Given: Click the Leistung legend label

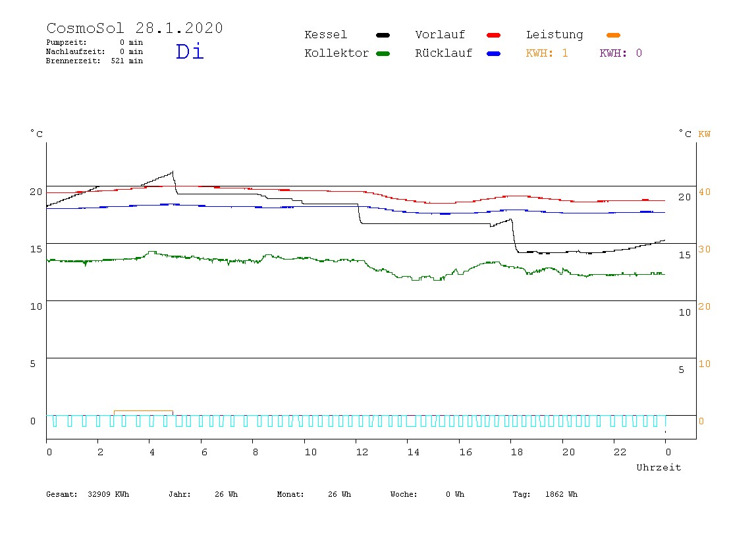Looking at the screenshot, I should [x=554, y=35].
